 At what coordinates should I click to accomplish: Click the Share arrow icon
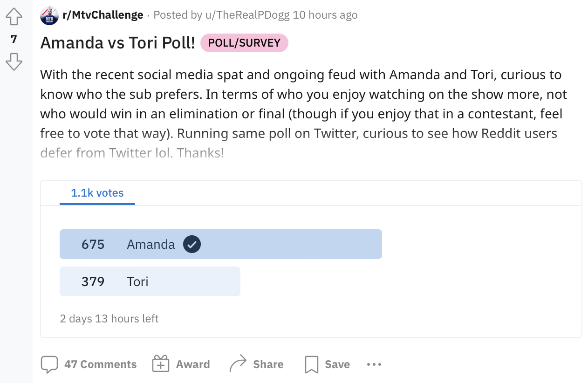(238, 364)
